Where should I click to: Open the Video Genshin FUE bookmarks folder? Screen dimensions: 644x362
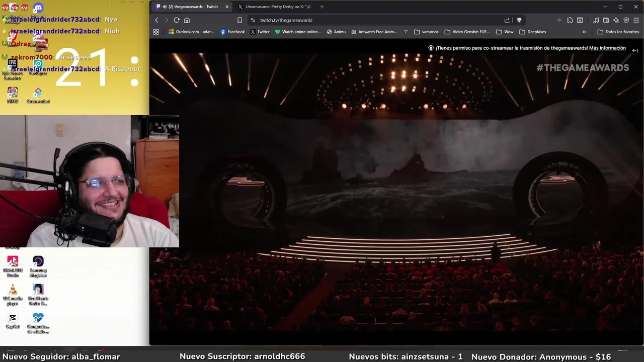467,32
